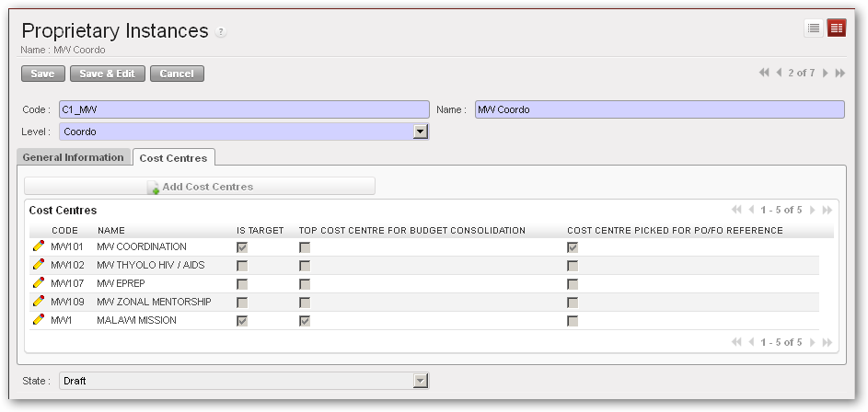This screenshot has width=868, height=412.
Task: Toggle Top Cost Centre checkbox for MW1
Action: [305, 321]
